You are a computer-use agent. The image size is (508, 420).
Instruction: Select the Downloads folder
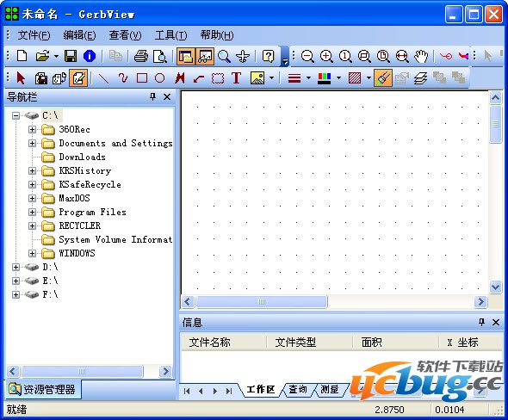83,157
